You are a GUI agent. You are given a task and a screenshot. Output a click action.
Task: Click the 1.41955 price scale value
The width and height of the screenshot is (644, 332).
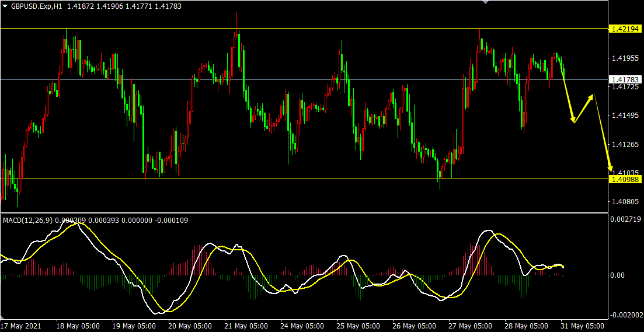pyautogui.click(x=625, y=58)
